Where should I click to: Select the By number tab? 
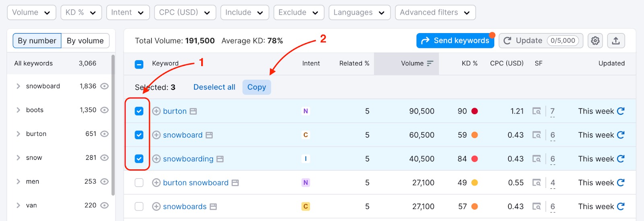point(37,41)
